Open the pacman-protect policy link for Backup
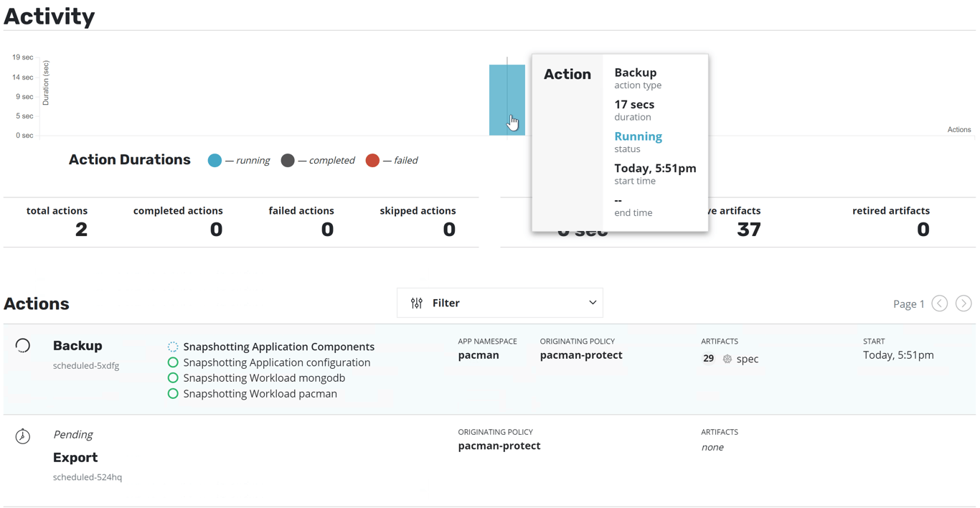980x508 pixels. (581, 355)
